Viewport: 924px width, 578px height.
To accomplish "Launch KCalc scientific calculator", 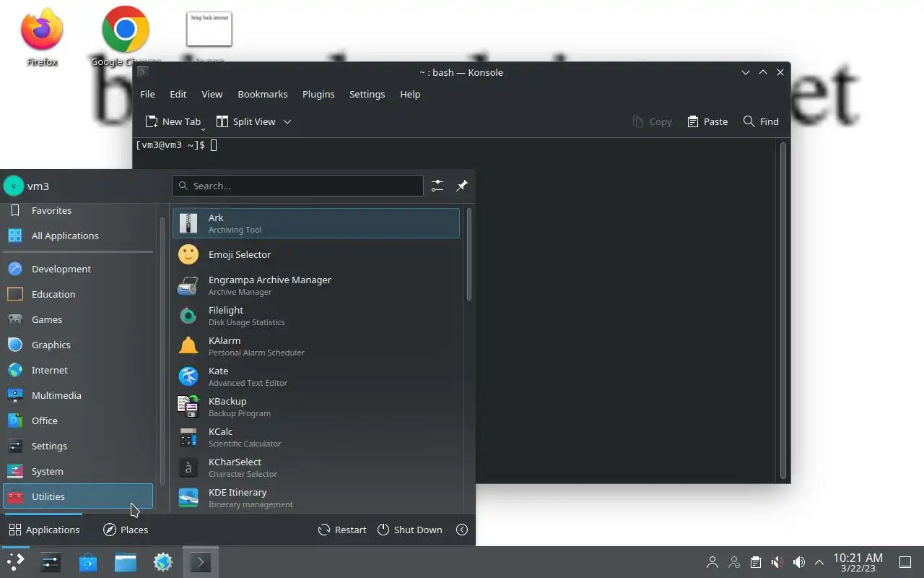I will tap(316, 437).
